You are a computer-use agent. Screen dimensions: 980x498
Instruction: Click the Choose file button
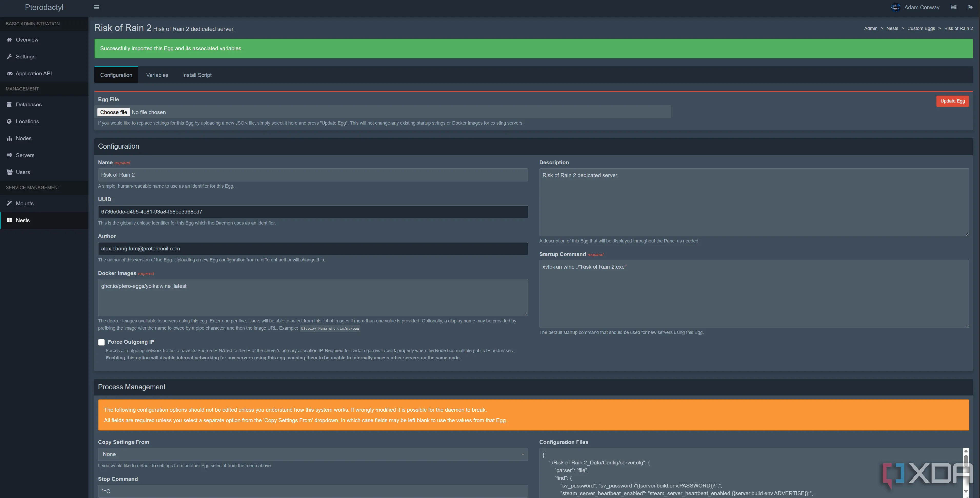113,112
